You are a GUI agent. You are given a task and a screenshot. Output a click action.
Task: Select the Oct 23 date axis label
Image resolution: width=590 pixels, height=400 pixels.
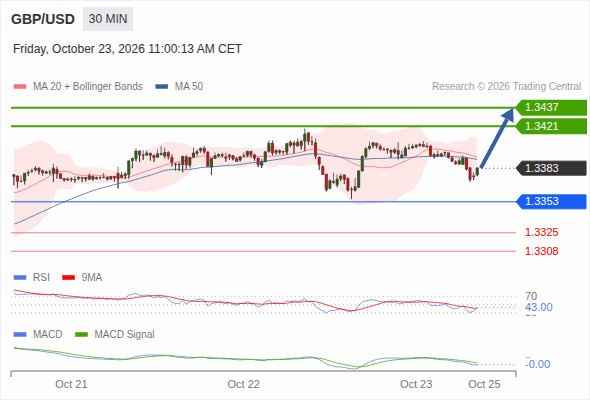click(x=416, y=384)
